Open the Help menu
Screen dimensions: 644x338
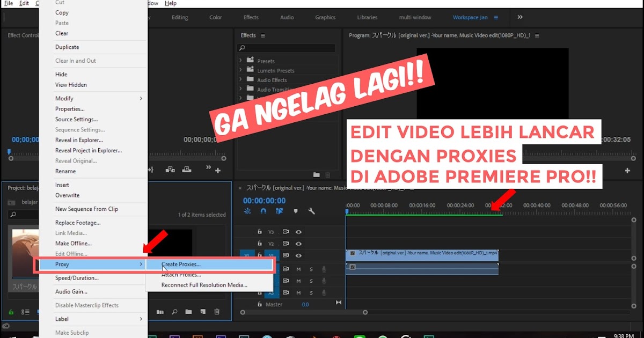click(x=171, y=3)
